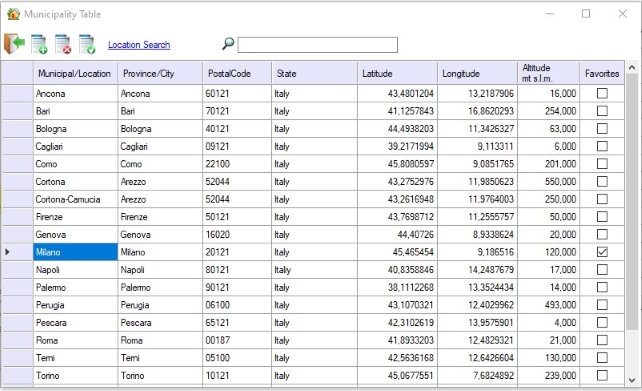Select the Firenze row via its row header

[x=17, y=217]
